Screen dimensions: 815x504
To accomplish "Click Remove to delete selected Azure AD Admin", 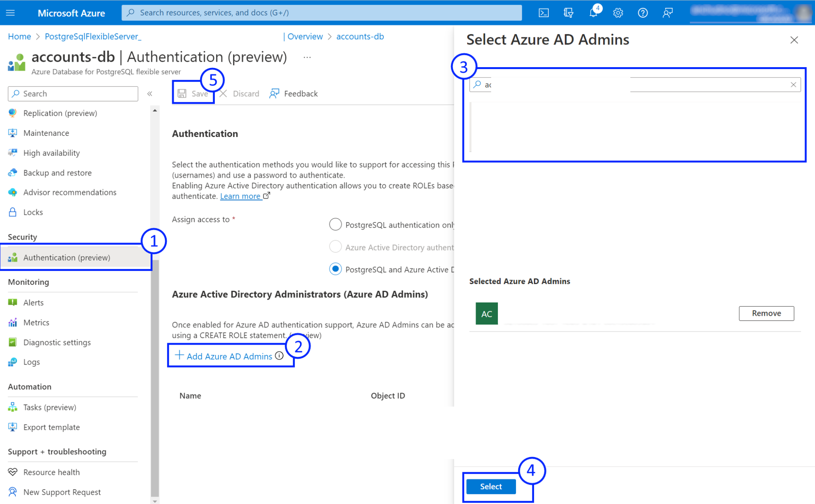I will [x=766, y=313].
